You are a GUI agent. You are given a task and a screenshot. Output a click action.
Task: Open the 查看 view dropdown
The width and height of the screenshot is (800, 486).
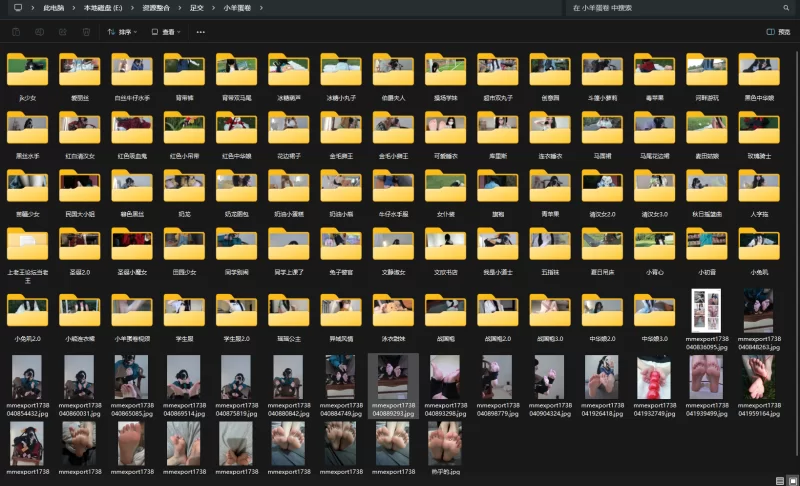click(x=166, y=32)
